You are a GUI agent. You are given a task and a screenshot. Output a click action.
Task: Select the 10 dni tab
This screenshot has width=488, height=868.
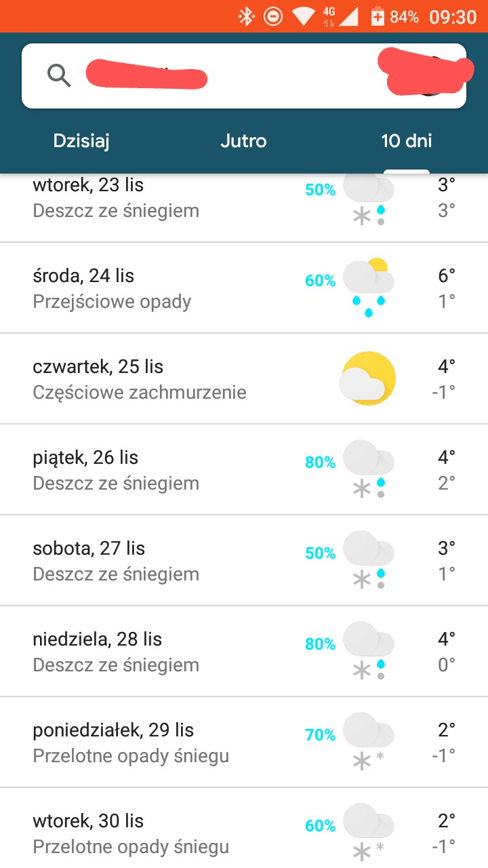pos(407,141)
